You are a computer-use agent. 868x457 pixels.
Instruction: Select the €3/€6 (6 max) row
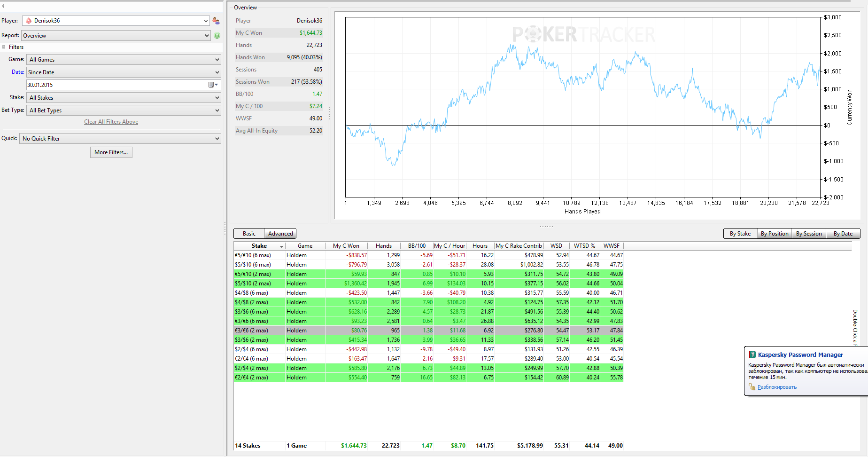(x=428, y=321)
